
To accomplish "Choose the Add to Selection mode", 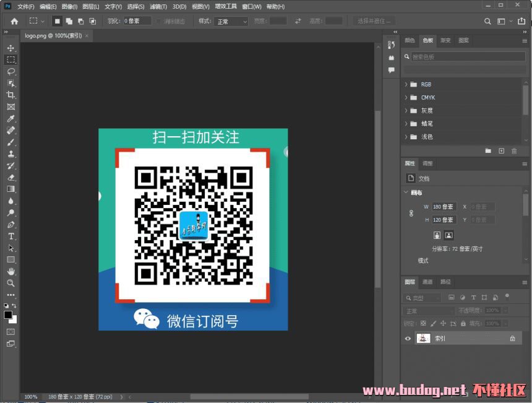I will [x=69, y=21].
